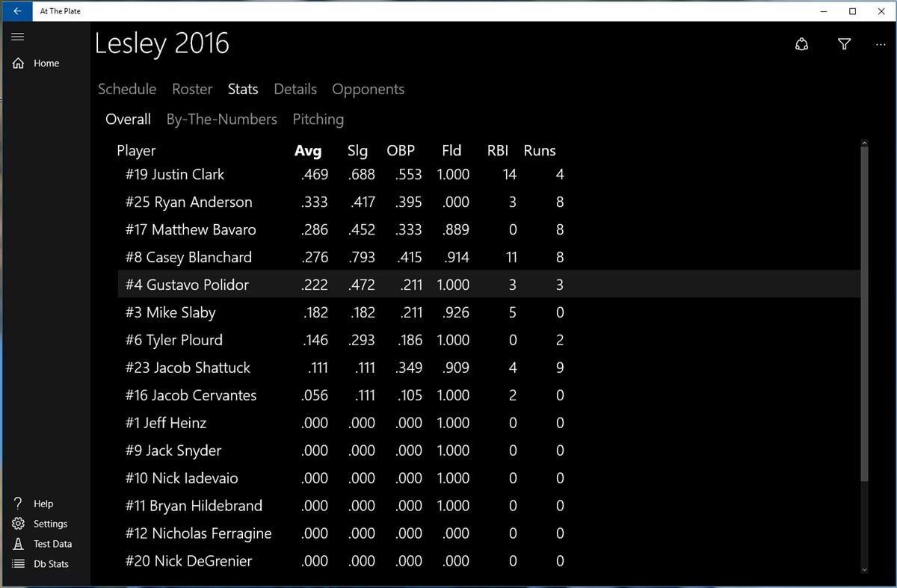Viewport: 897px width, 588px height.
Task: Sort players by the Slg column
Action: (357, 150)
